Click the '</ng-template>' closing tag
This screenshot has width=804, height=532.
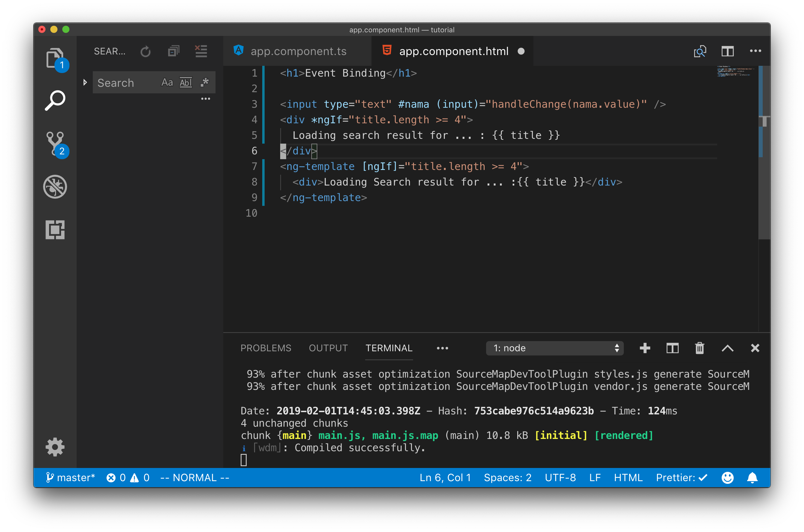pyautogui.click(x=324, y=197)
